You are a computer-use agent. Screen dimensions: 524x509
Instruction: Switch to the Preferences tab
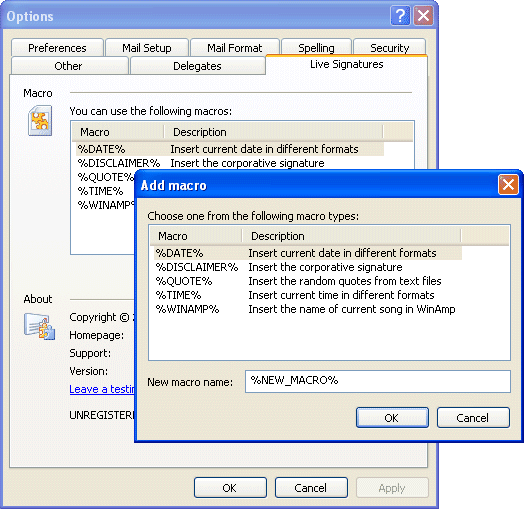coord(57,48)
